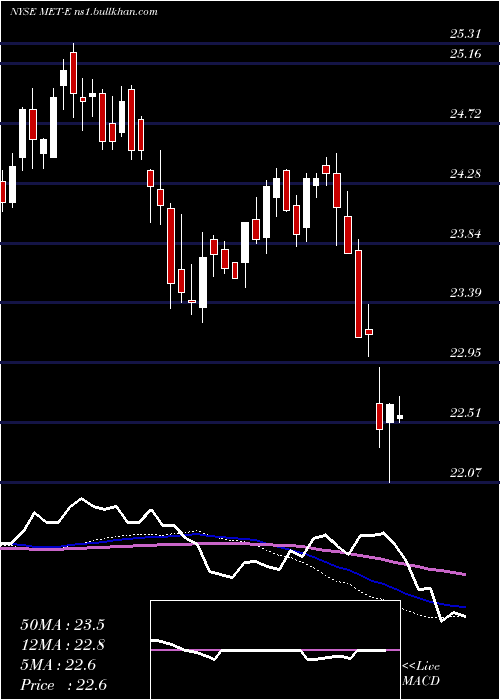Click the 22.51 price level label
The height and width of the screenshot is (700, 500).
(x=465, y=413)
